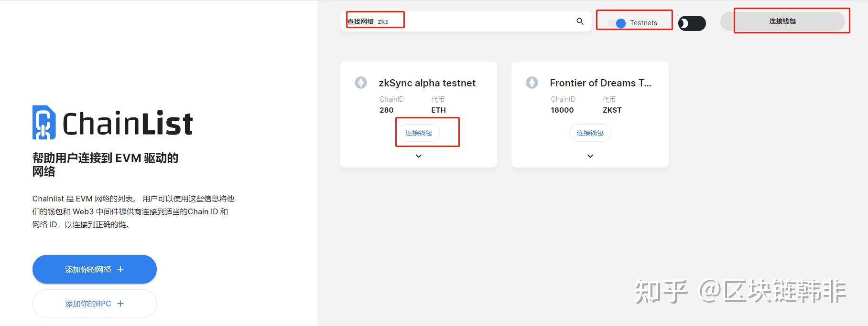868x326 pixels.
Task: Connect wallet on the Frontier of Dreams card
Action: (590, 133)
